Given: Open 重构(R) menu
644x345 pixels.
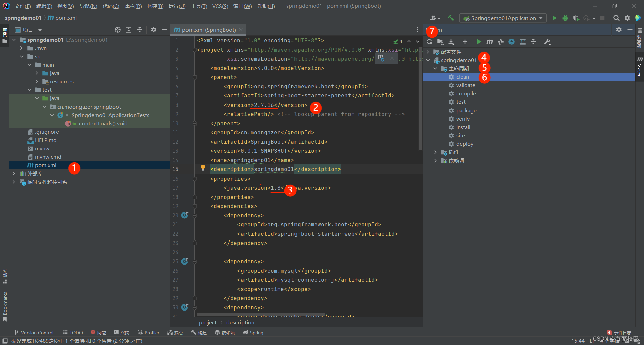Looking at the screenshot, I should (x=133, y=6).
